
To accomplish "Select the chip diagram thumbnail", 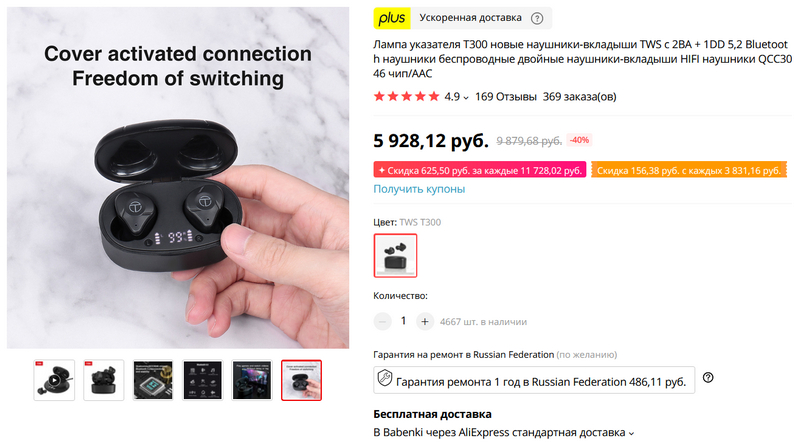I will [x=153, y=380].
